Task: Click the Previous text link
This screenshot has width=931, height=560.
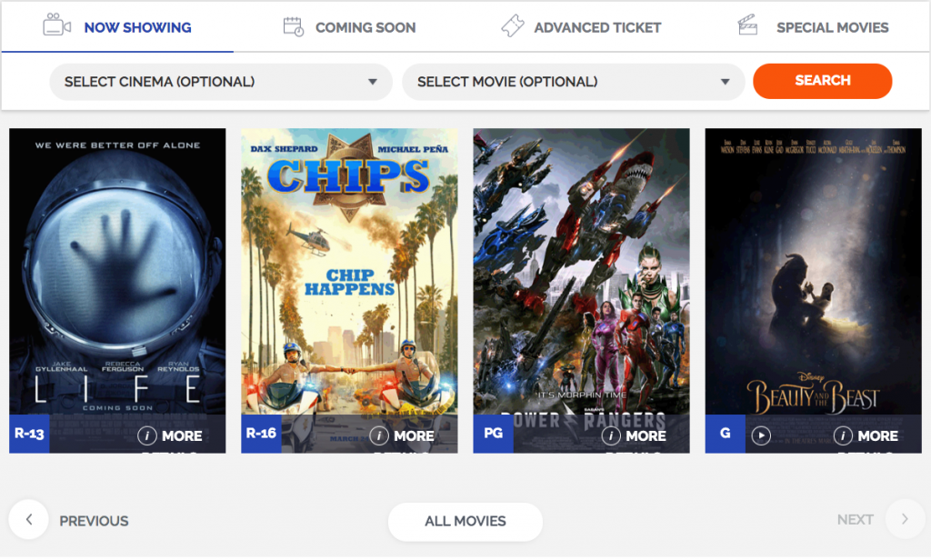Action: pyautogui.click(x=94, y=521)
